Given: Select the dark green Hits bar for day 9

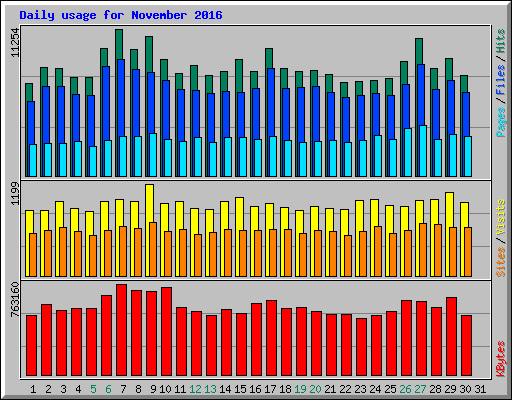Looking at the screenshot, I should point(149,54).
